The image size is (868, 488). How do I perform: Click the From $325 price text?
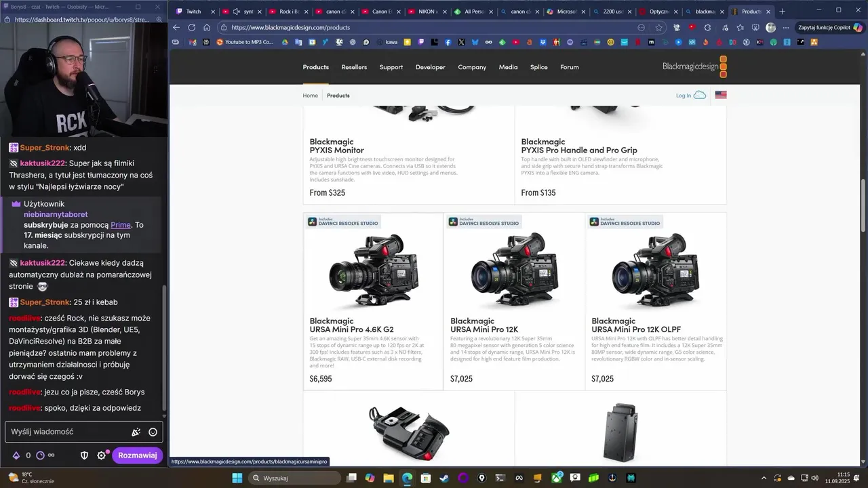point(328,193)
